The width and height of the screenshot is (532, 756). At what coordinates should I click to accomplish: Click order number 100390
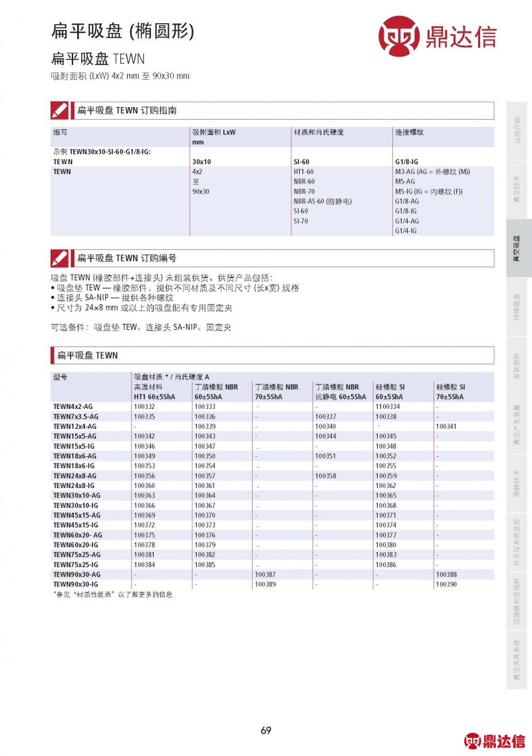click(446, 584)
